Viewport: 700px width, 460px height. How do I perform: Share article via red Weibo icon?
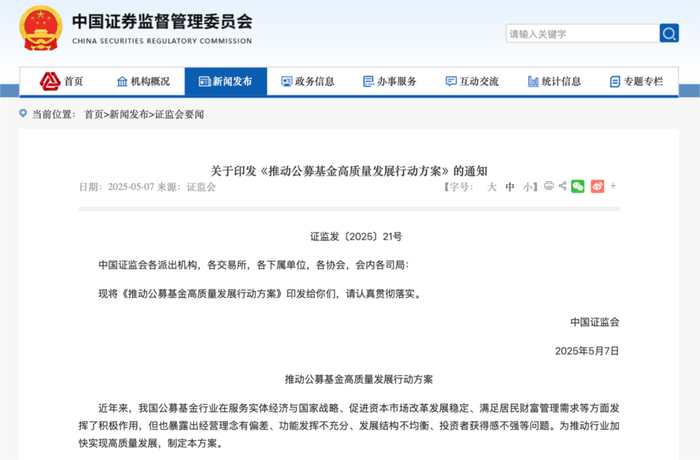click(598, 186)
